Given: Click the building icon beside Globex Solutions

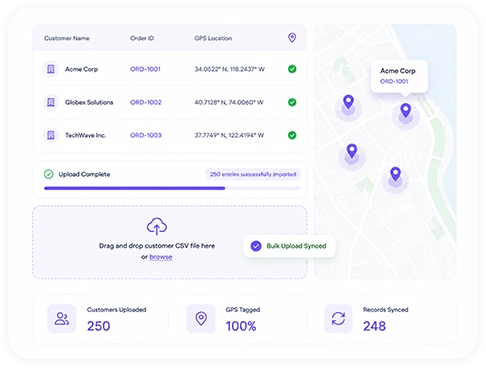Looking at the screenshot, I should (51, 102).
